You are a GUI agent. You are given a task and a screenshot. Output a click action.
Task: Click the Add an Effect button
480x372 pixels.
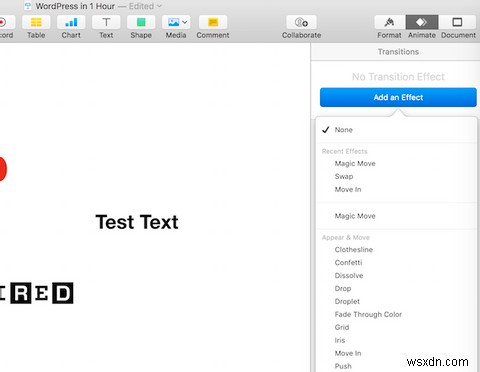398,97
